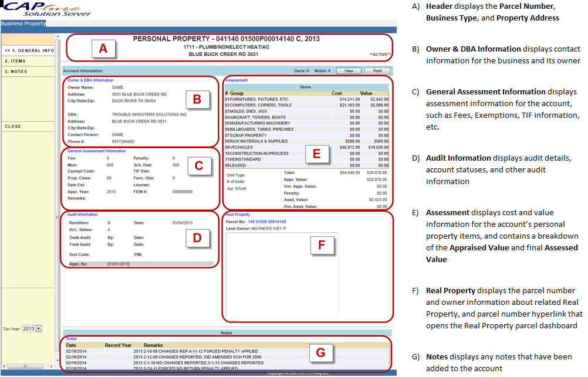Click the sidebar vertical scrollbar up arrow
588x377 pixels.
[58, 37]
